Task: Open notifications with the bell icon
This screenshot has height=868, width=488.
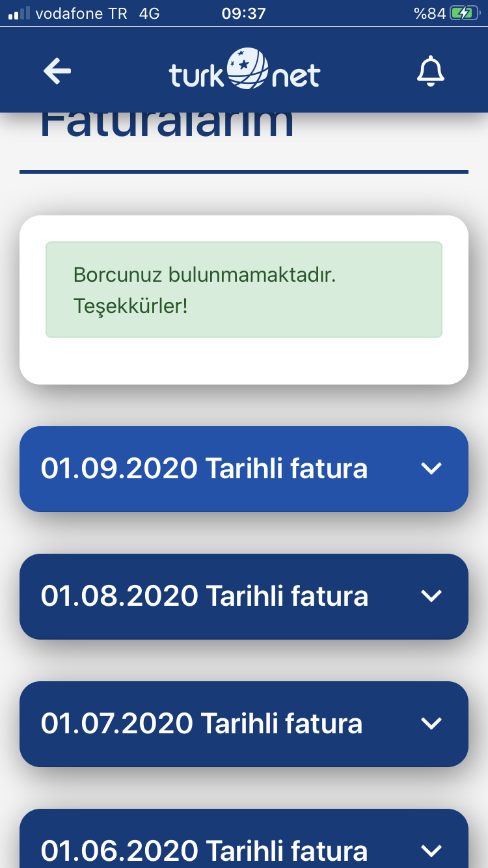Action: pyautogui.click(x=430, y=71)
